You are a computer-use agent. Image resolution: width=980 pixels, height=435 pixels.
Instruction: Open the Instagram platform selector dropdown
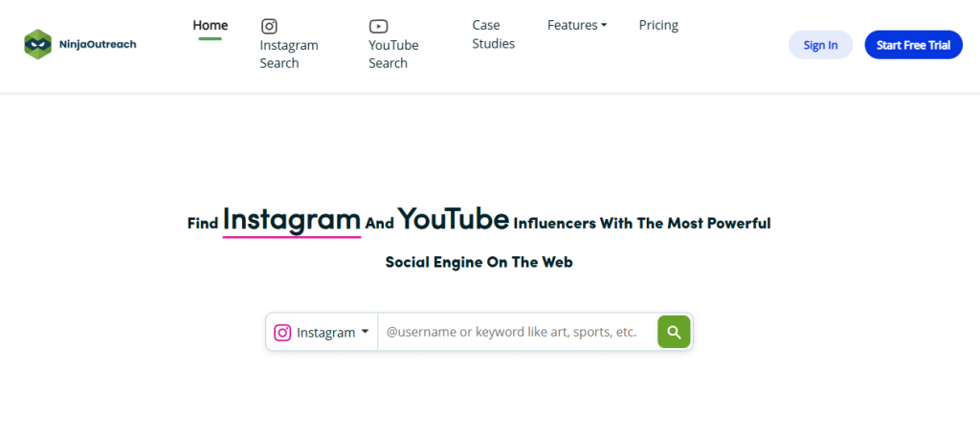tap(322, 332)
